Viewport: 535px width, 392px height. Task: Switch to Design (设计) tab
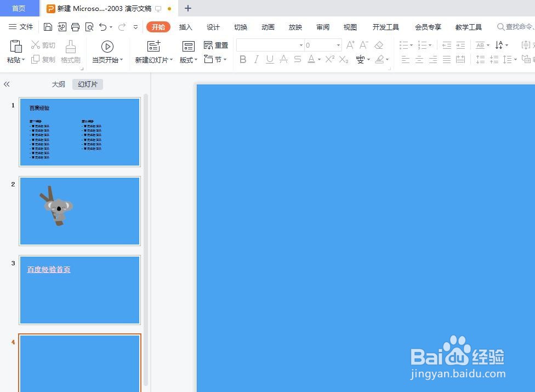pyautogui.click(x=213, y=27)
